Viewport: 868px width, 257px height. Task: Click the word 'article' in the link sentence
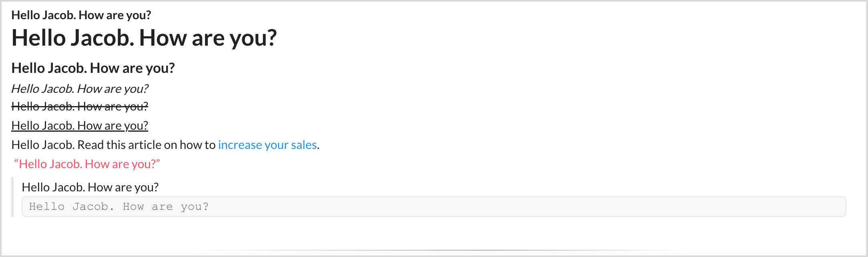(x=145, y=145)
